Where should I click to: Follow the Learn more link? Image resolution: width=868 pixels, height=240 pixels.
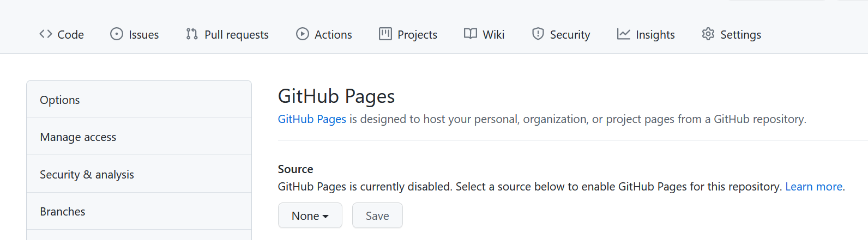[x=813, y=187]
